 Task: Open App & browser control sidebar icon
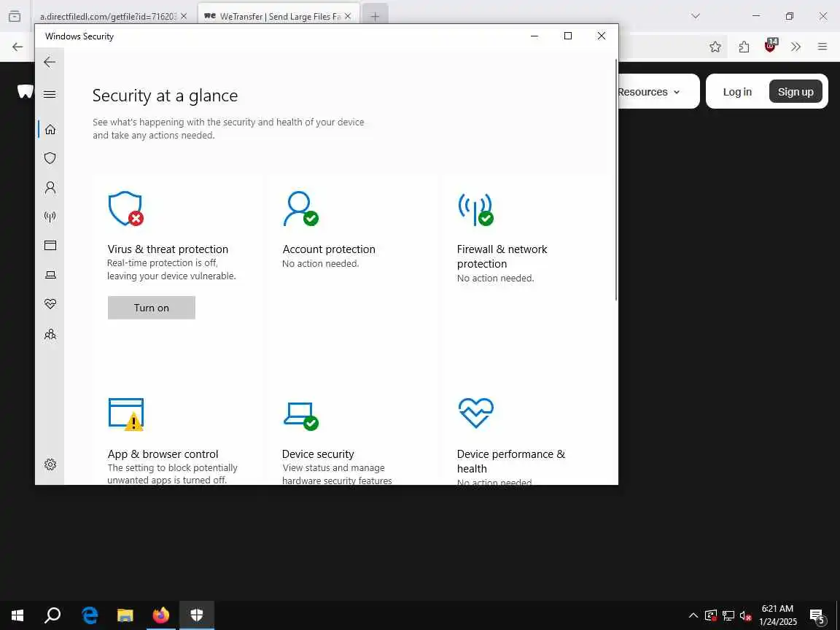tap(50, 245)
